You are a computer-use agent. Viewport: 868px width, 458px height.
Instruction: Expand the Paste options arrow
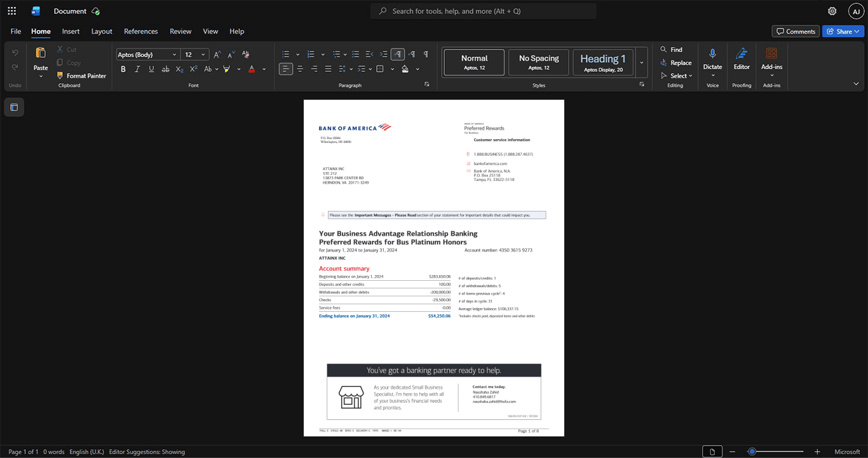coord(41,76)
